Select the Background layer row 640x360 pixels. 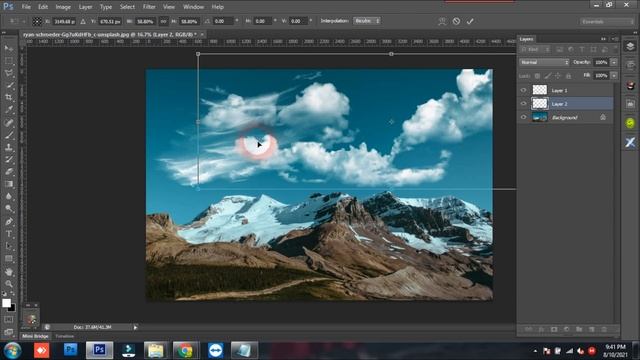point(566,117)
